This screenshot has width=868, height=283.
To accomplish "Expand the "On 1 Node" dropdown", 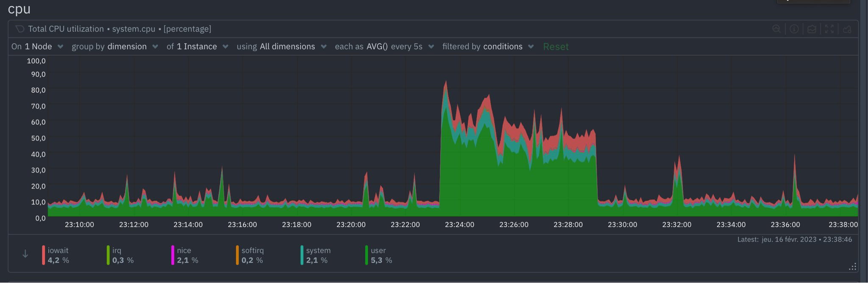I will click(37, 47).
